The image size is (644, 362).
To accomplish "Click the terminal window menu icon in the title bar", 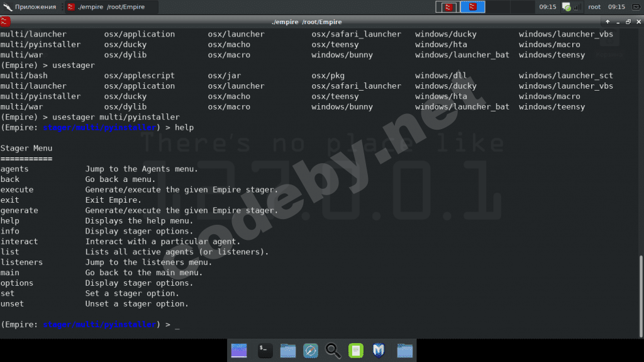I will pyautogui.click(x=5, y=21).
